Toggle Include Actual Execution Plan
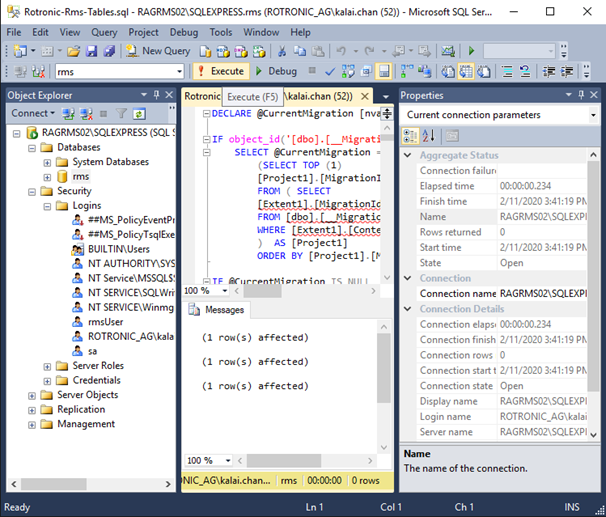Viewport: 606px width, 517px height. tap(407, 72)
